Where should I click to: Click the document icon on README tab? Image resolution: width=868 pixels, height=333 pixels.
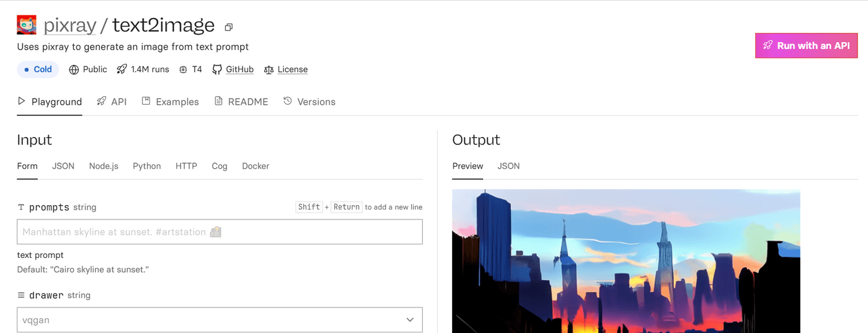(218, 101)
